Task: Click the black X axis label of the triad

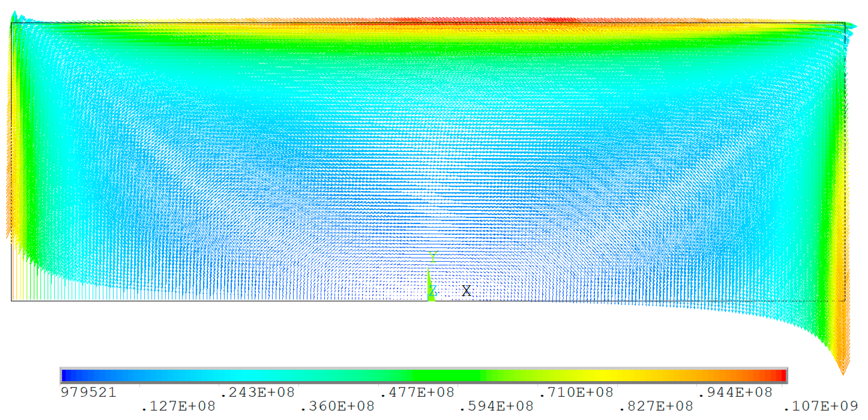Action: 467,290
